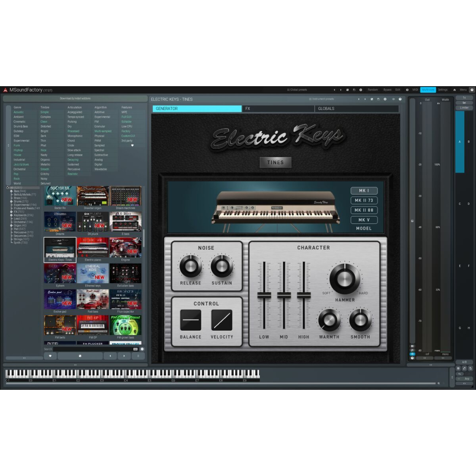Click the MSoundFactory logo icon
The image size is (476, 476).
5,90
